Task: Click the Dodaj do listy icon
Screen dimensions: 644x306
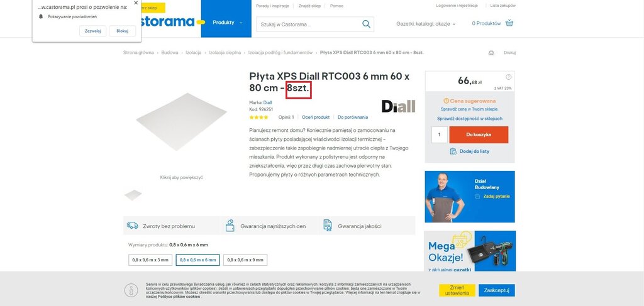Action: [453, 151]
